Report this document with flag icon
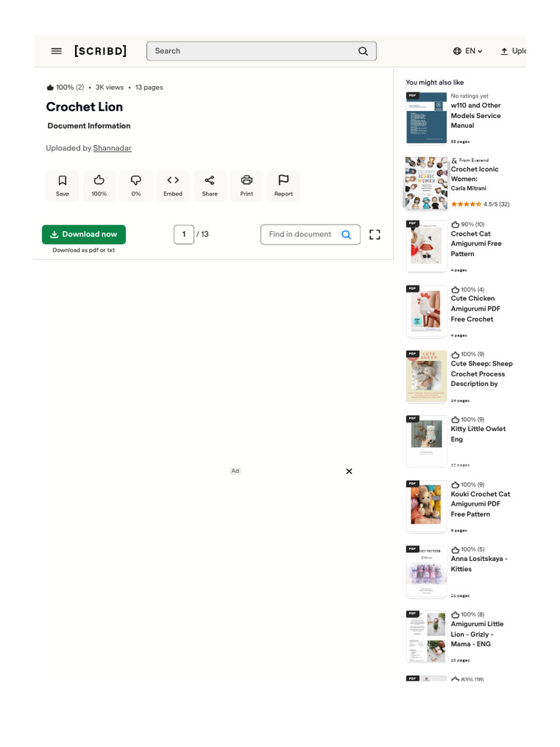 click(284, 186)
